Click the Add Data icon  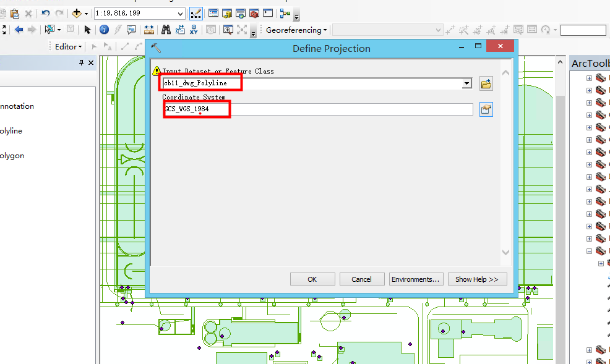77,13
